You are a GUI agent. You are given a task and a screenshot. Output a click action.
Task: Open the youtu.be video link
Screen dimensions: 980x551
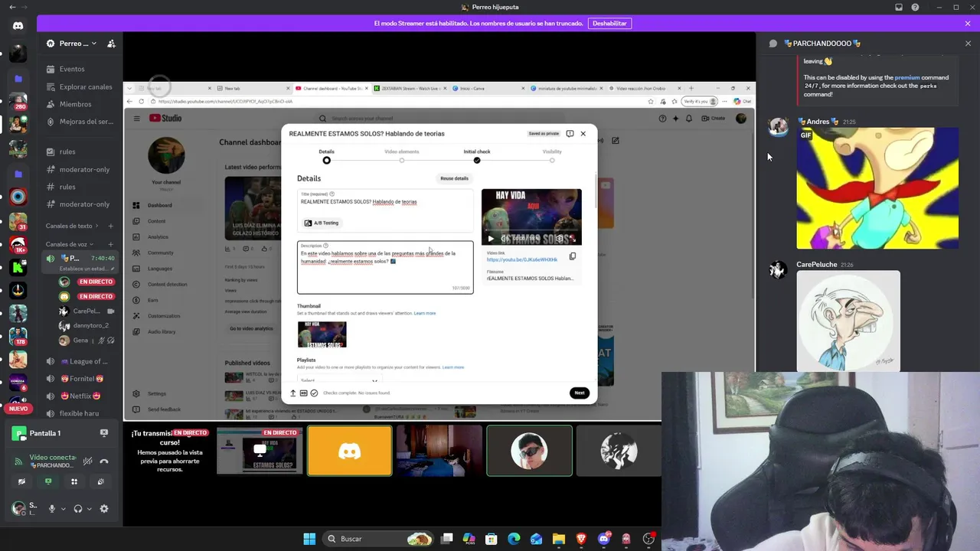tap(522, 259)
